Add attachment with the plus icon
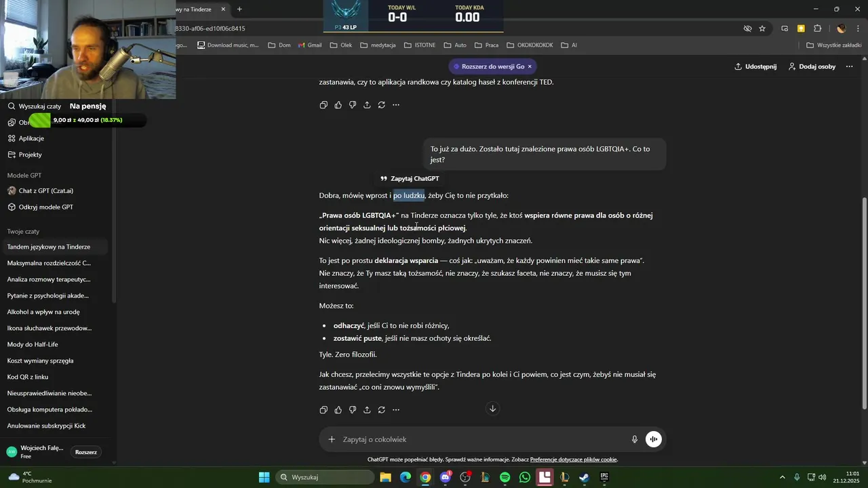Screen dimensions: 868x488 (332, 439)
